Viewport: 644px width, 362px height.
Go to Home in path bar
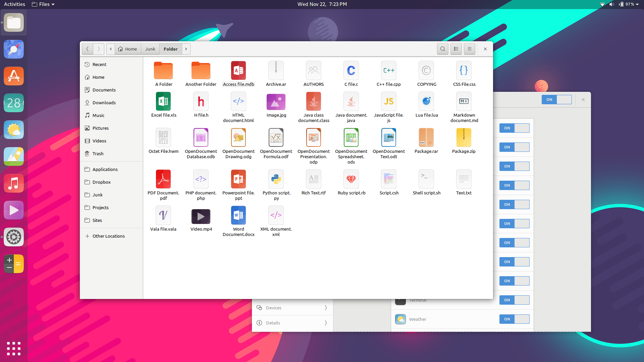[x=128, y=49]
